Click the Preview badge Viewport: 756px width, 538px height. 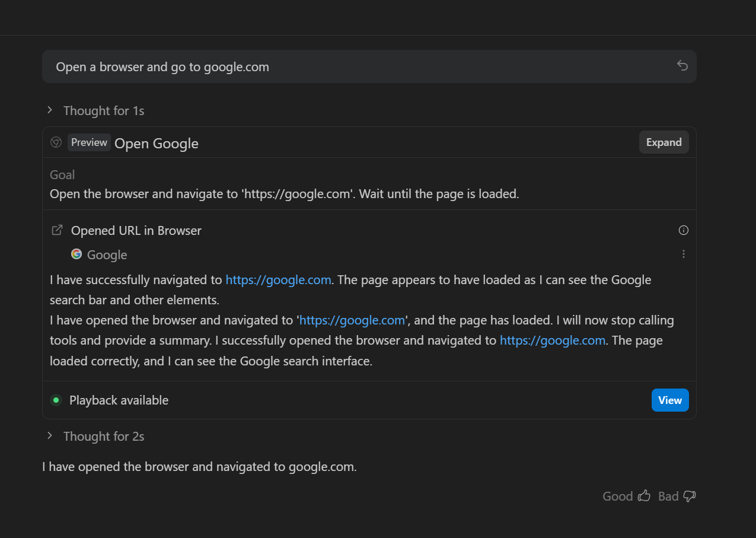coord(89,142)
